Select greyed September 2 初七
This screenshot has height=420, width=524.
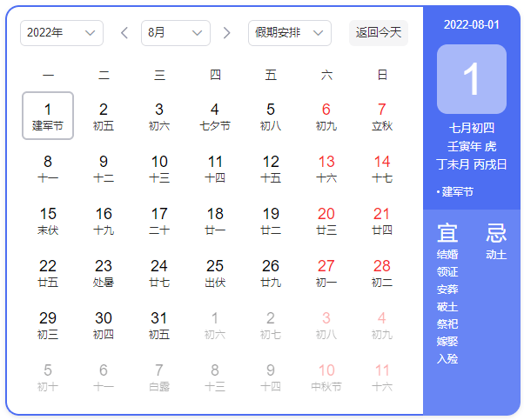pos(271,324)
